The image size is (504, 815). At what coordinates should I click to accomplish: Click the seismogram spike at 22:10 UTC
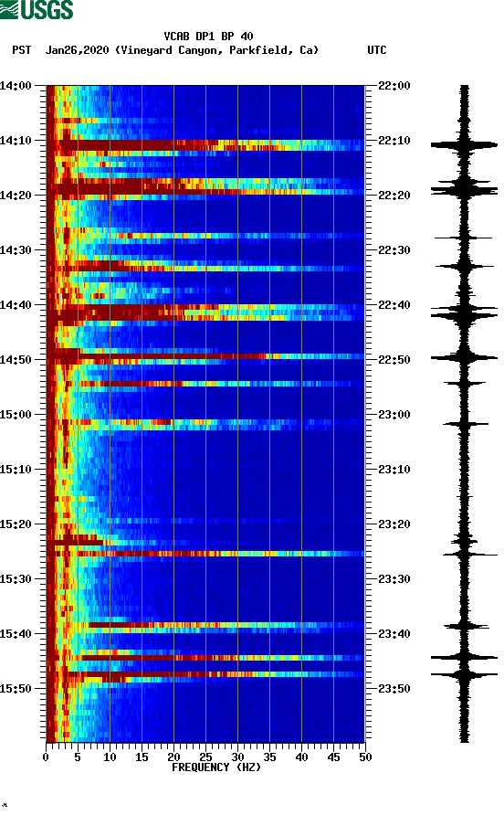(464, 145)
